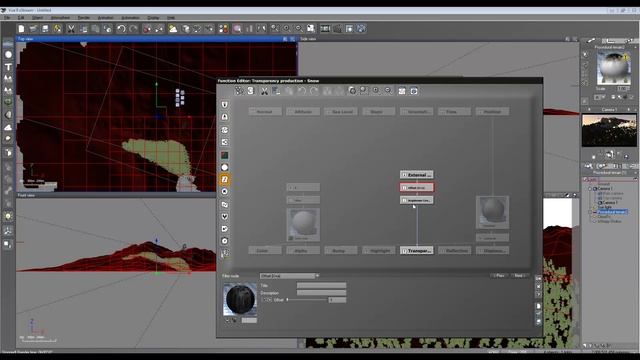Click the heart-shaped node tool in the editor sidebar
Screen dimensions: 640x360
click(x=224, y=216)
